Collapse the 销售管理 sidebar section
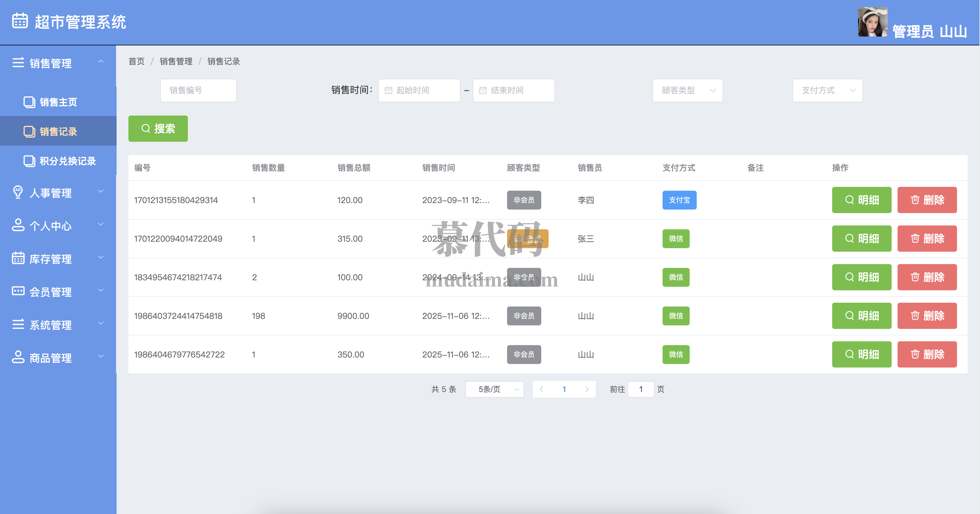This screenshot has height=514, width=980. coord(100,62)
